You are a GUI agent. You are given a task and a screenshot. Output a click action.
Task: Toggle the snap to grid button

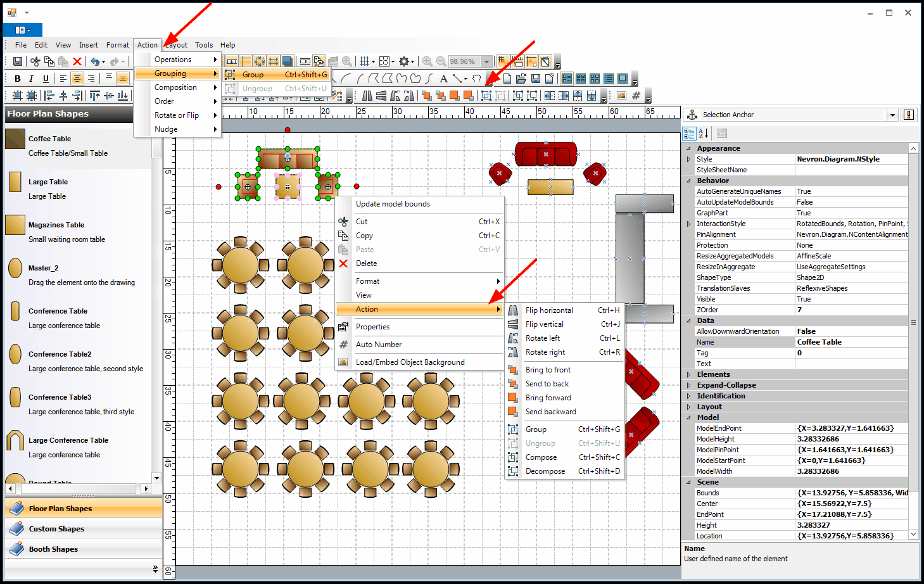pos(503,61)
